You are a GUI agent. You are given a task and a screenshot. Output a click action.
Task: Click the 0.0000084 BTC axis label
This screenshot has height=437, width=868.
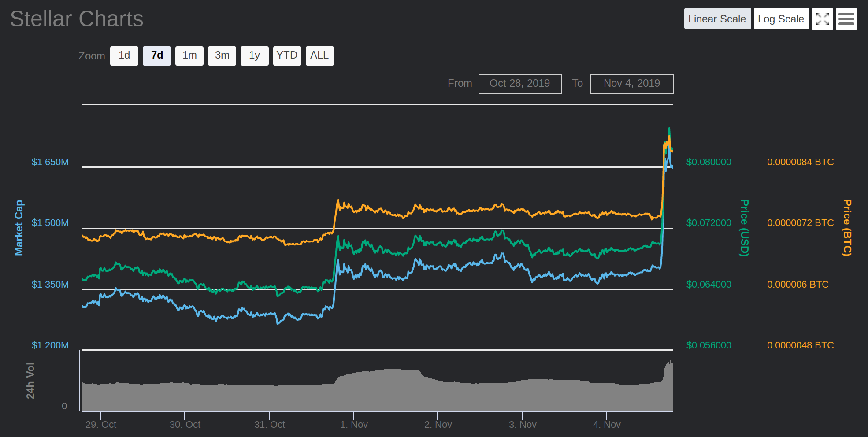(801, 162)
